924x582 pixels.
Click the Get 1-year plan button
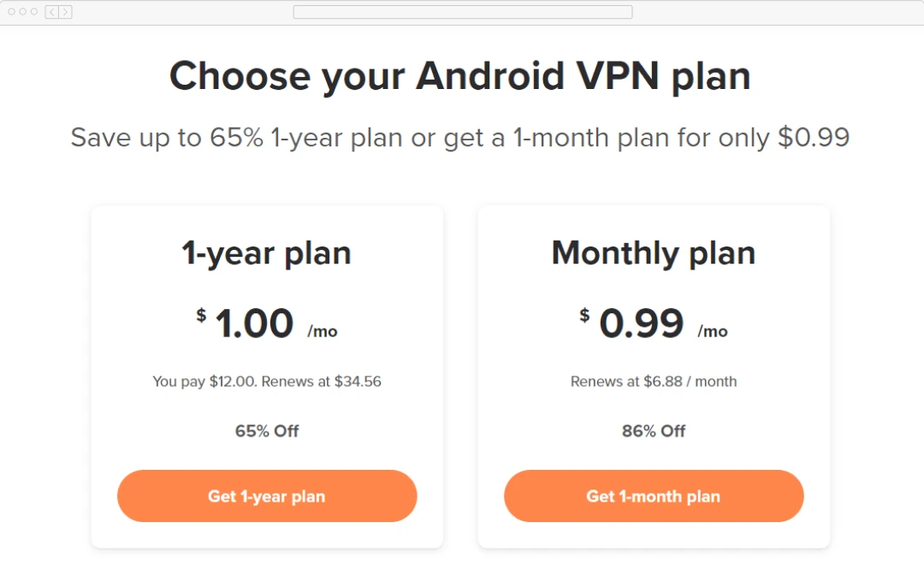266,496
